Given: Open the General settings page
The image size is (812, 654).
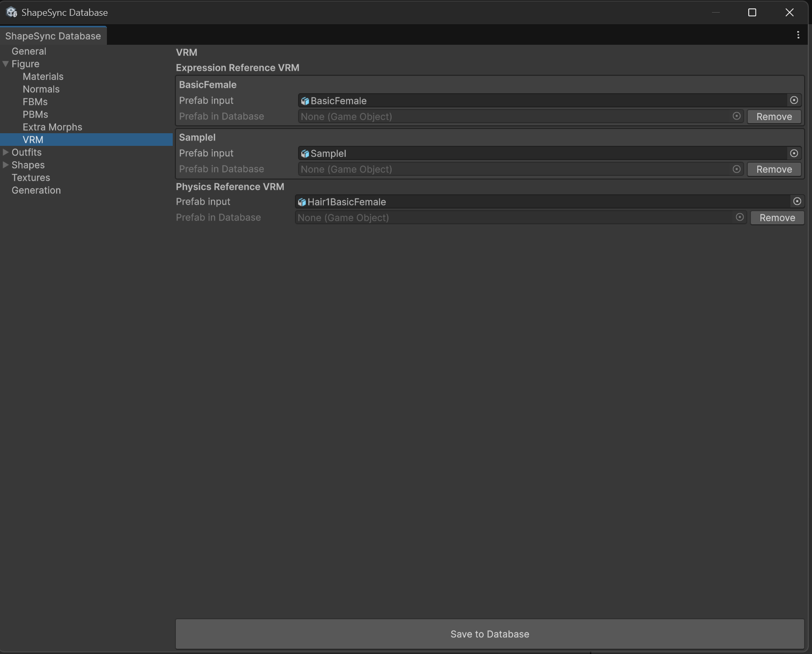Looking at the screenshot, I should pos(29,51).
